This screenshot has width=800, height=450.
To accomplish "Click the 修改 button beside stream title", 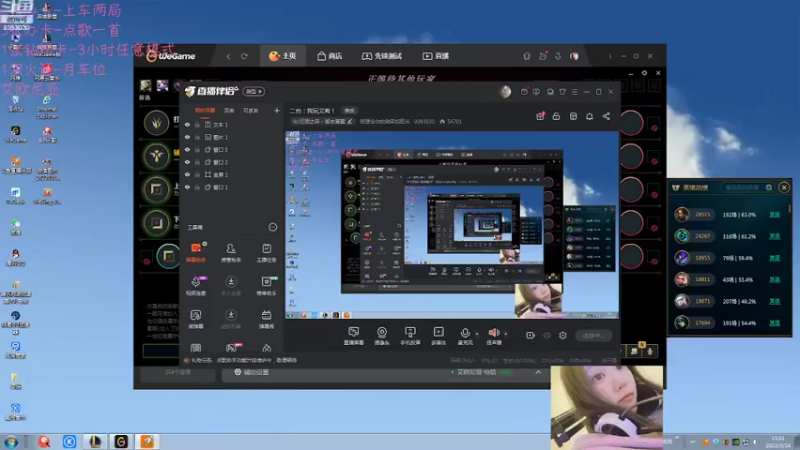I will [x=349, y=110].
